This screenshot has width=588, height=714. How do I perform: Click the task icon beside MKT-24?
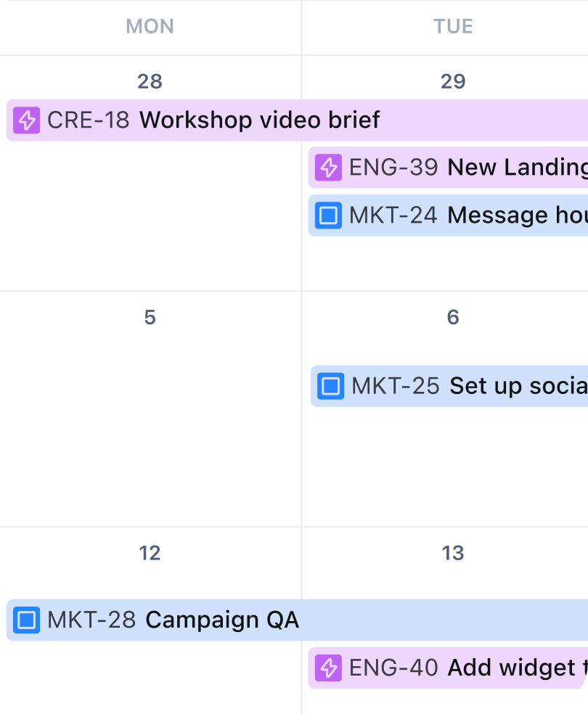pyautogui.click(x=329, y=216)
